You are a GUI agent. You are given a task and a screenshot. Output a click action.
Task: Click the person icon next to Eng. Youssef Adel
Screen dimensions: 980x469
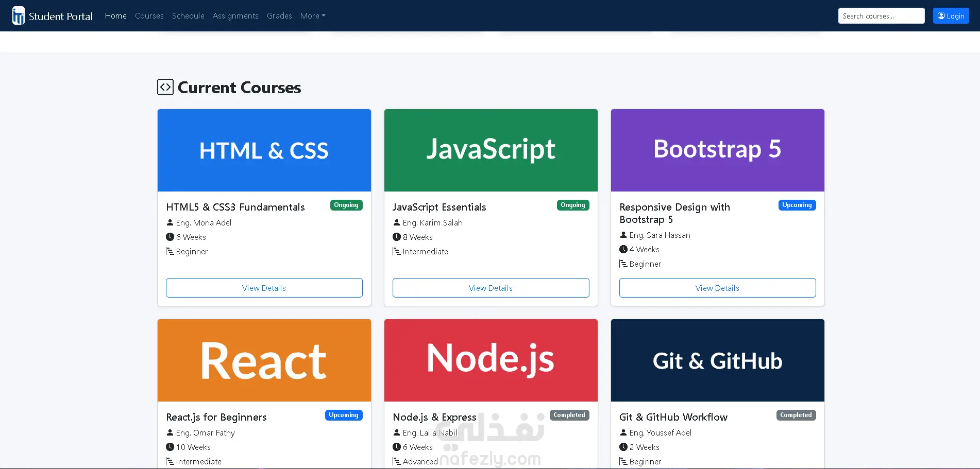[623, 432]
